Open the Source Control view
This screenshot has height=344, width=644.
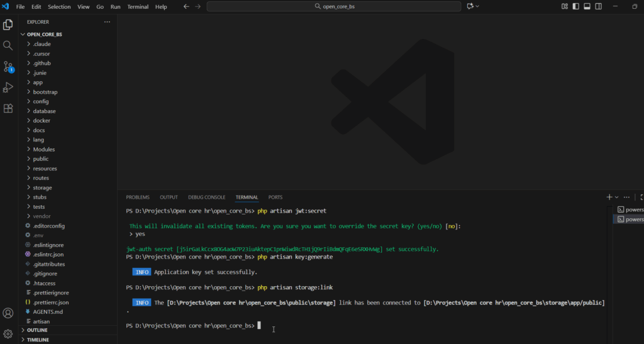coord(8,66)
